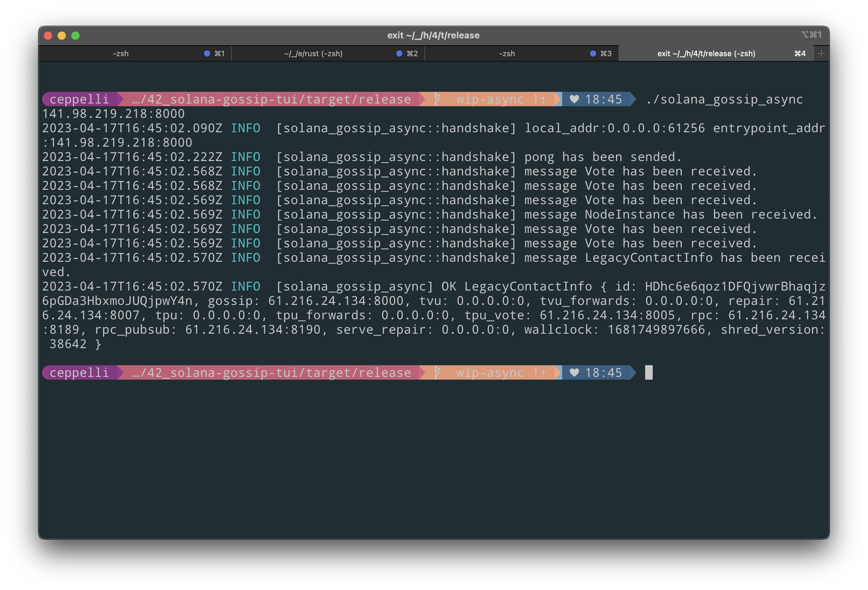Click the green zoom window button
This screenshot has height=590, width=868.
[75, 36]
